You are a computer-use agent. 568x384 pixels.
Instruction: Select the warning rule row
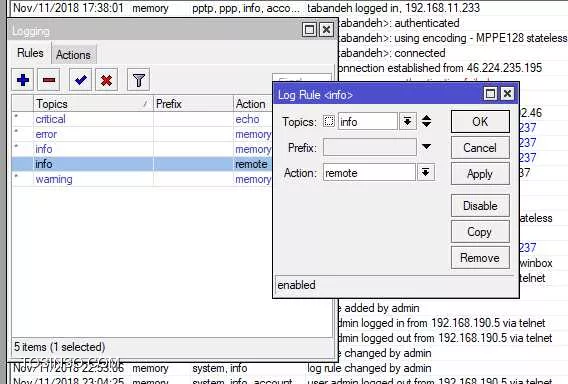142,179
